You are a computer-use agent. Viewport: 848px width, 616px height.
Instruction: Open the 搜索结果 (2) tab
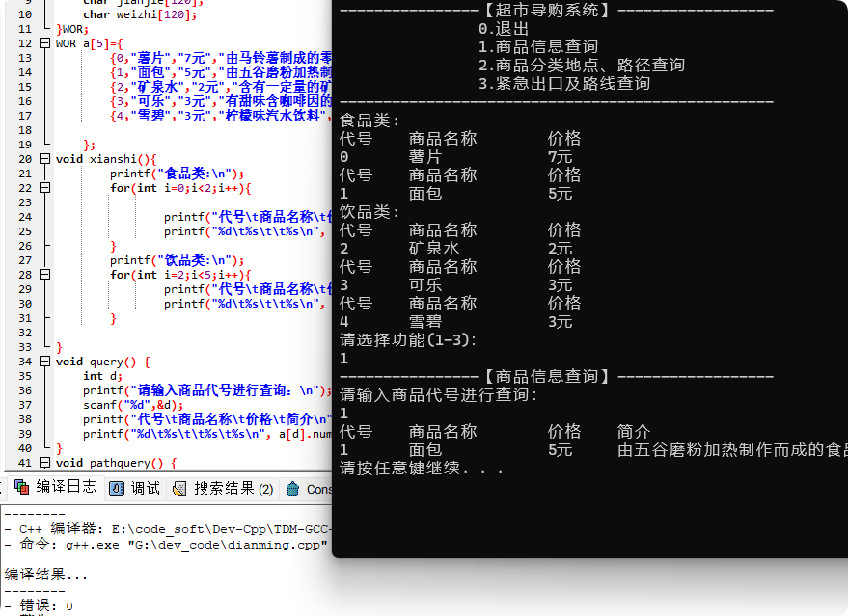223,489
